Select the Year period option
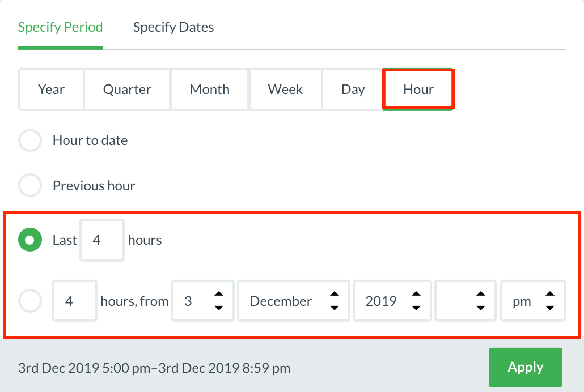 [x=51, y=89]
